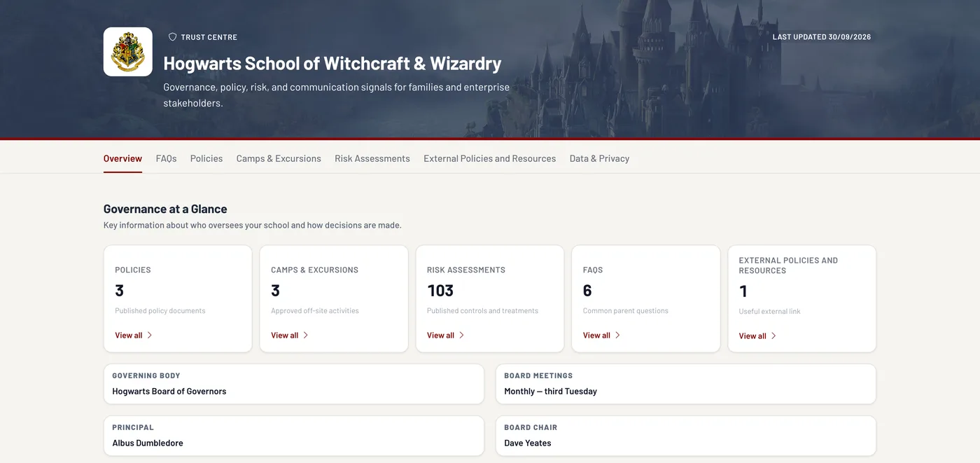Open the Risk Assessments tab

372,159
